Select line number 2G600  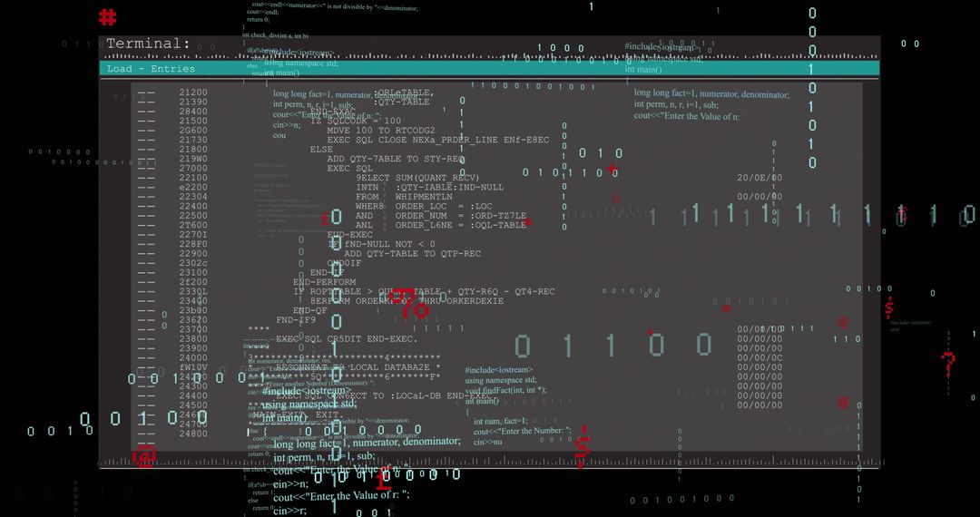coord(193,131)
